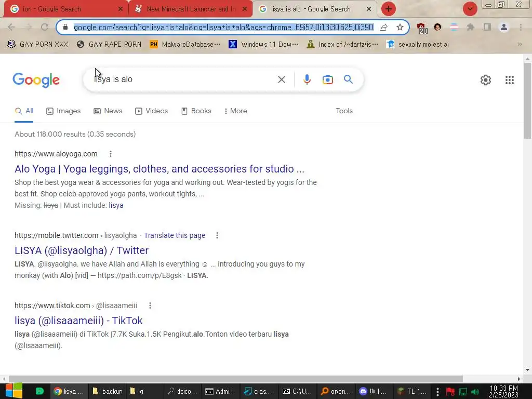Click the Windows Start button

(x=14, y=391)
